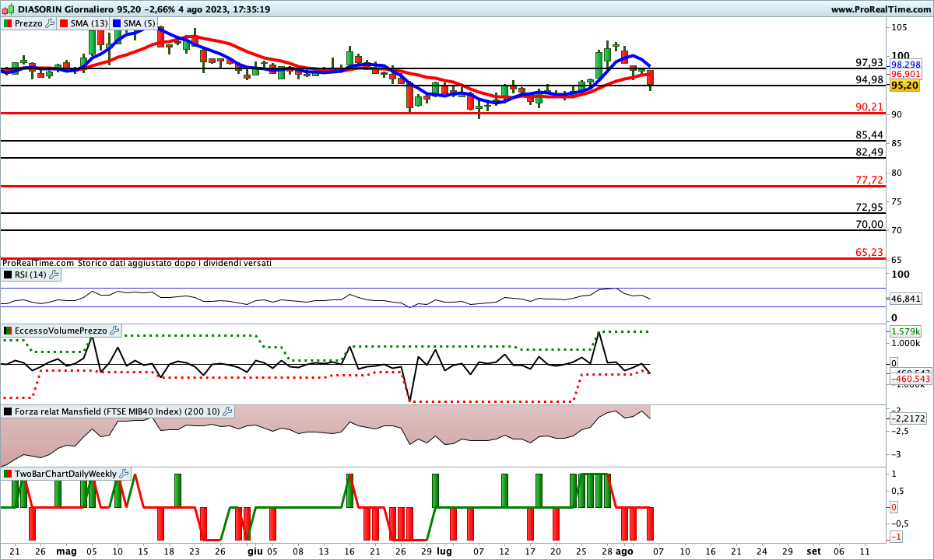Image resolution: width=934 pixels, height=560 pixels.
Task: Click the blue 98,298 SMA value tag
Action: point(905,65)
